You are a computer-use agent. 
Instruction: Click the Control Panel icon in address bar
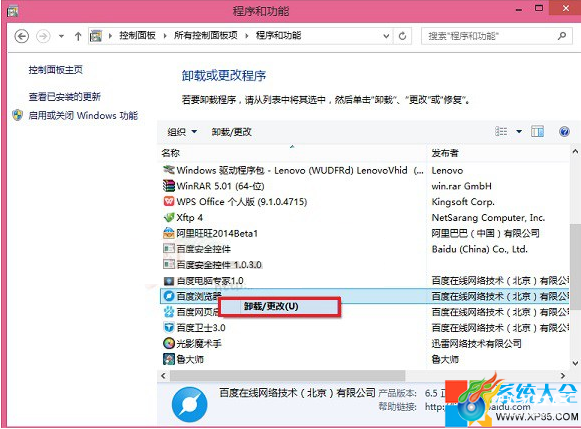96,36
